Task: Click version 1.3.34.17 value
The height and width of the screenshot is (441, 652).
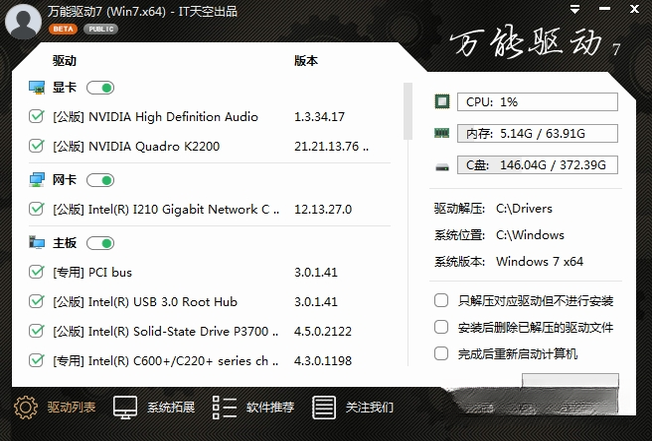Action: coord(319,117)
